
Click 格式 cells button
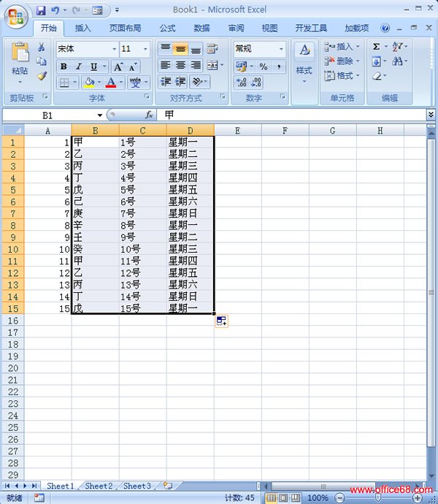coord(342,76)
